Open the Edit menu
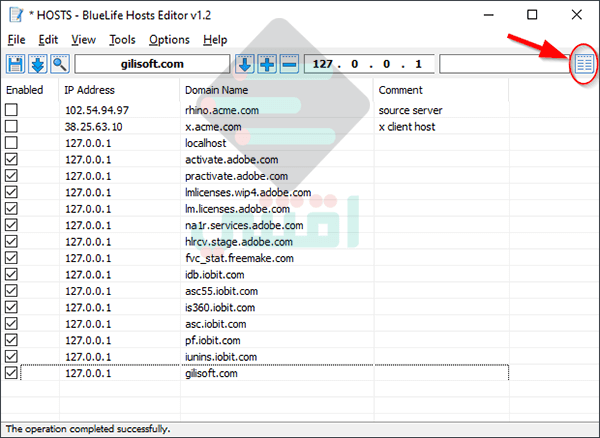Viewport: 600px width, 438px height. (x=48, y=40)
